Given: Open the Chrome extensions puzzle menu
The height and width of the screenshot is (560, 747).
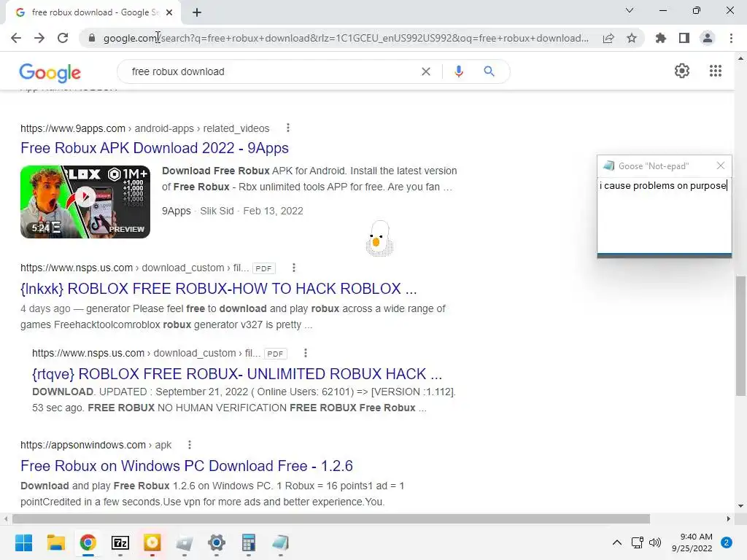Looking at the screenshot, I should pyautogui.click(x=661, y=38).
